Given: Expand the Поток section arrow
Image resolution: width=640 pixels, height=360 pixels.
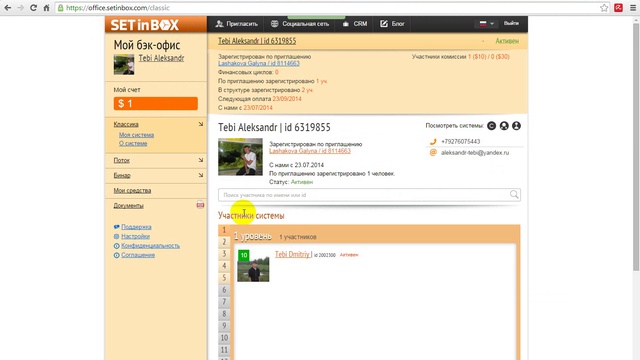Looking at the screenshot, I should coord(200,160).
